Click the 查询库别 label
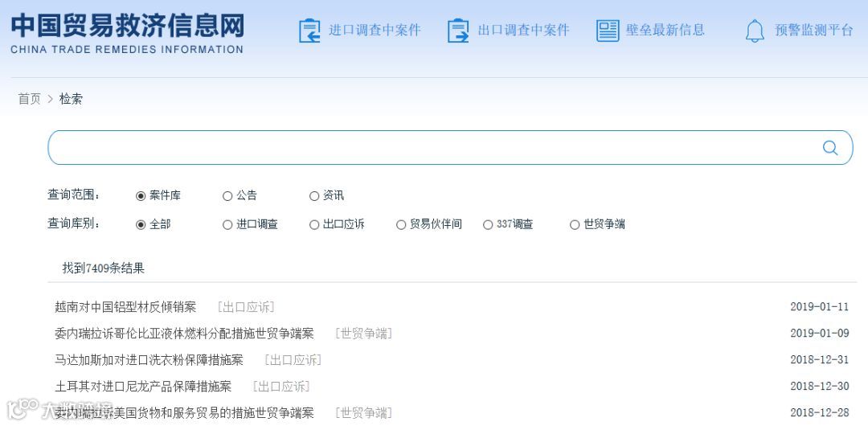Viewport: 868px width, 426px height. [x=74, y=223]
